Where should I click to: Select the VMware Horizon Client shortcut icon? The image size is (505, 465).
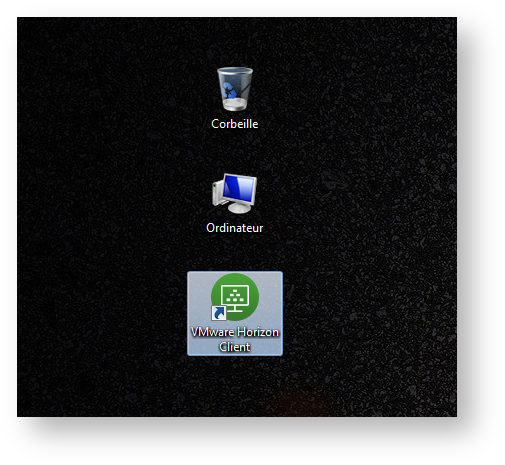235,297
